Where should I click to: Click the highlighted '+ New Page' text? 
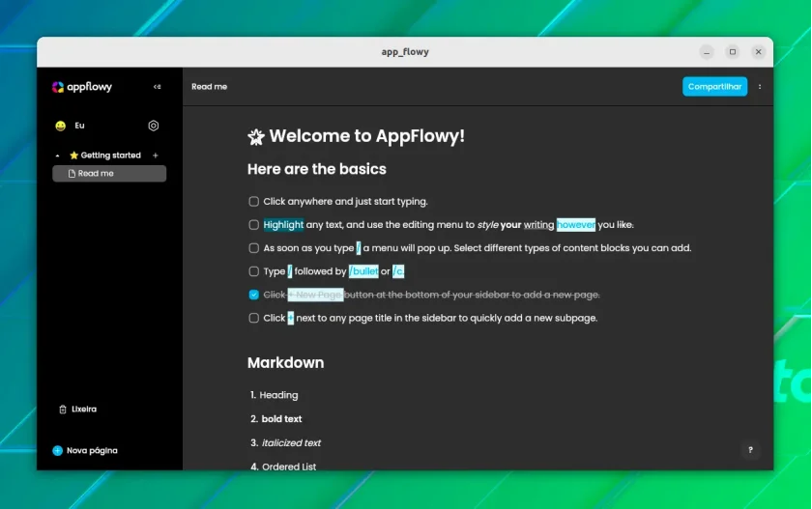[x=315, y=295]
